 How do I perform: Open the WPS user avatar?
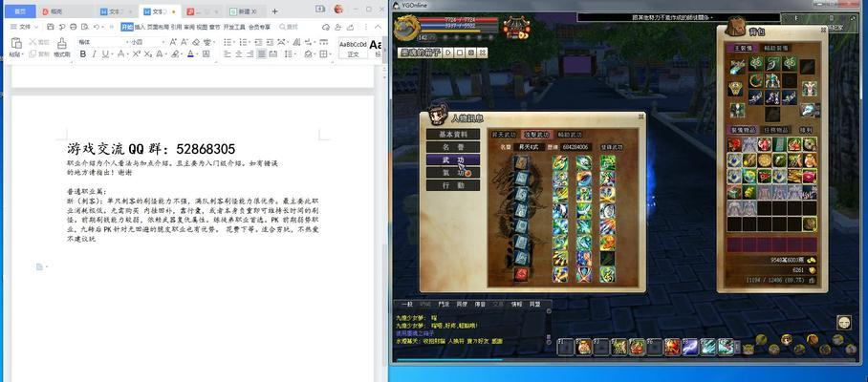[338, 10]
